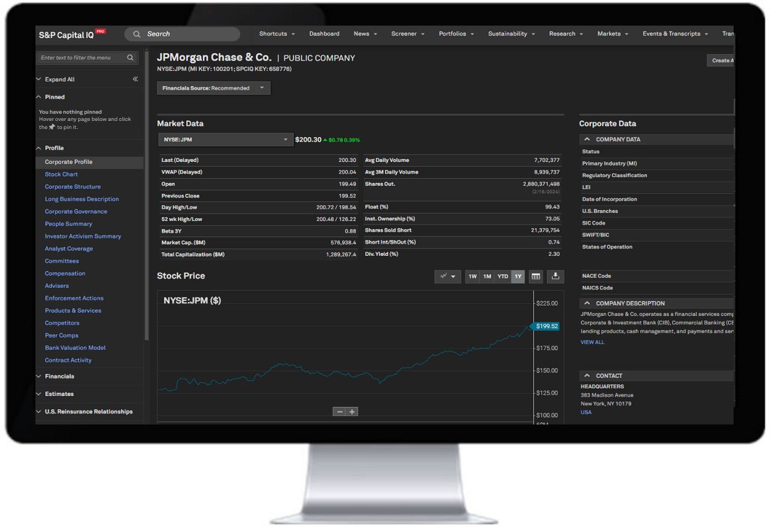Open Corporate Governance page
Image resolution: width=771 pixels, height=532 pixels.
76,212
